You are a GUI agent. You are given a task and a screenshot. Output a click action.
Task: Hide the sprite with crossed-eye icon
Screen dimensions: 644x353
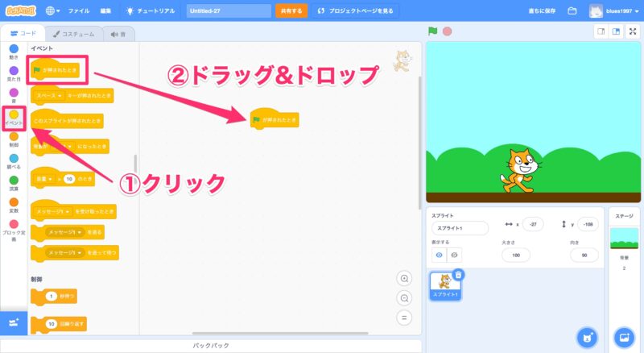pos(455,255)
